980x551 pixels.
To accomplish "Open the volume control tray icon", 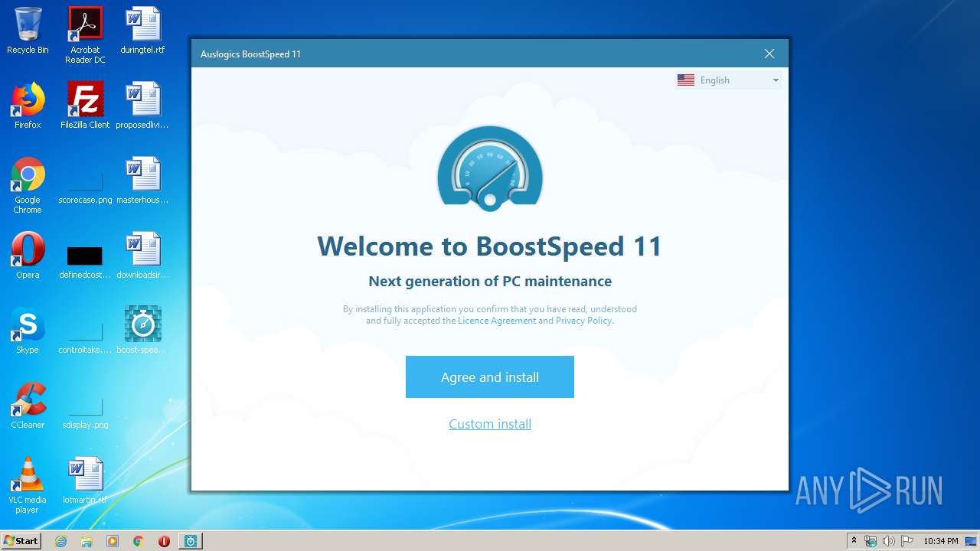I will [x=888, y=541].
